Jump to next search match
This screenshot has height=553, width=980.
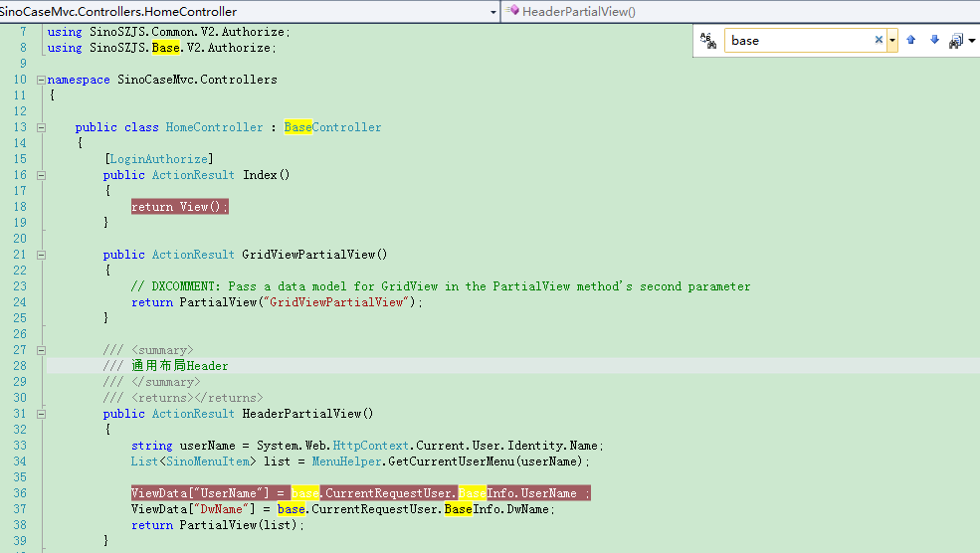934,41
